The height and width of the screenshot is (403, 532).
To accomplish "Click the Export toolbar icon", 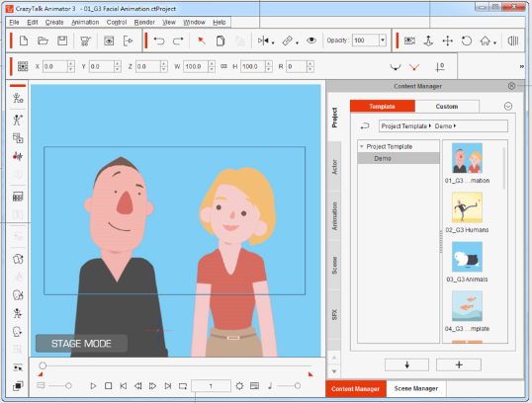I will click(x=128, y=41).
